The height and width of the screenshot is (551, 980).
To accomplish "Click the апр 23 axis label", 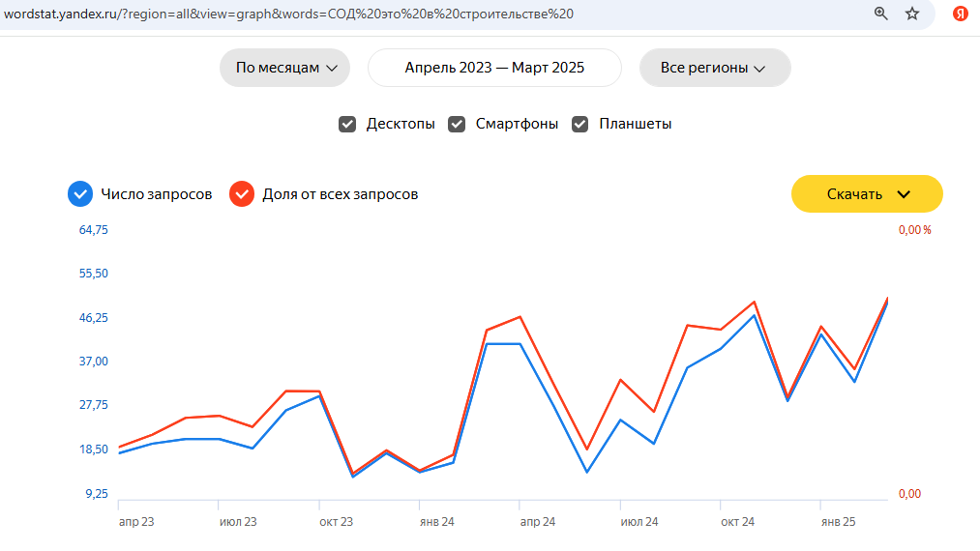I will (136, 522).
